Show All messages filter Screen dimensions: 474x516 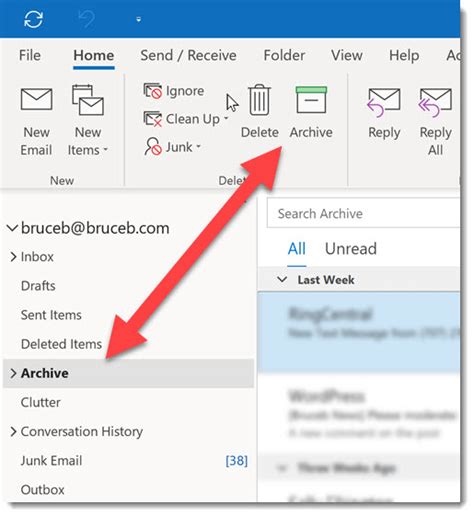[297, 249]
